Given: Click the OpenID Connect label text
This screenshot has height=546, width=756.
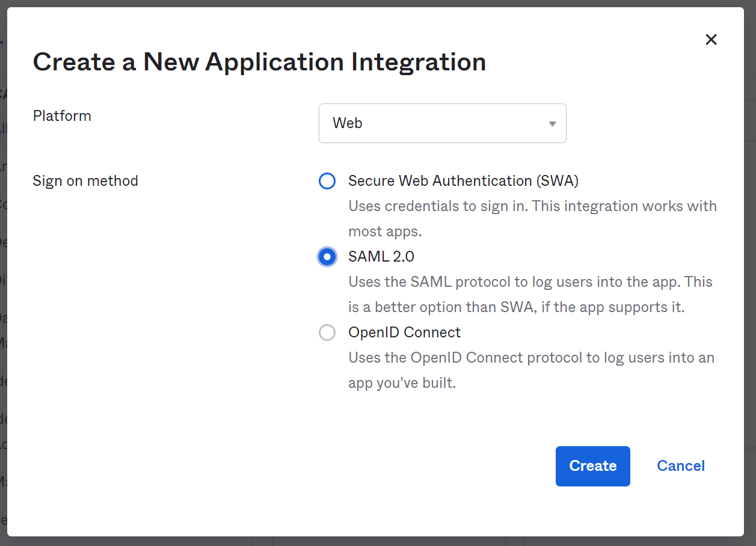Looking at the screenshot, I should point(404,332).
